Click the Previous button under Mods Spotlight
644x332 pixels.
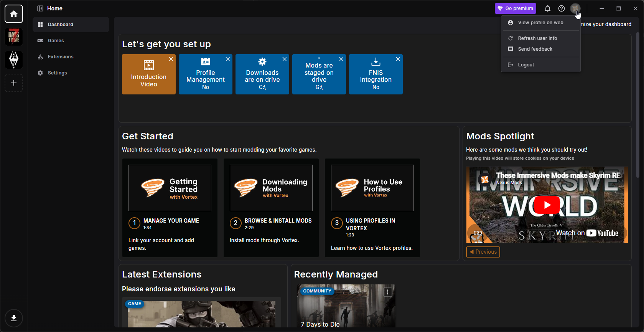coord(483,252)
